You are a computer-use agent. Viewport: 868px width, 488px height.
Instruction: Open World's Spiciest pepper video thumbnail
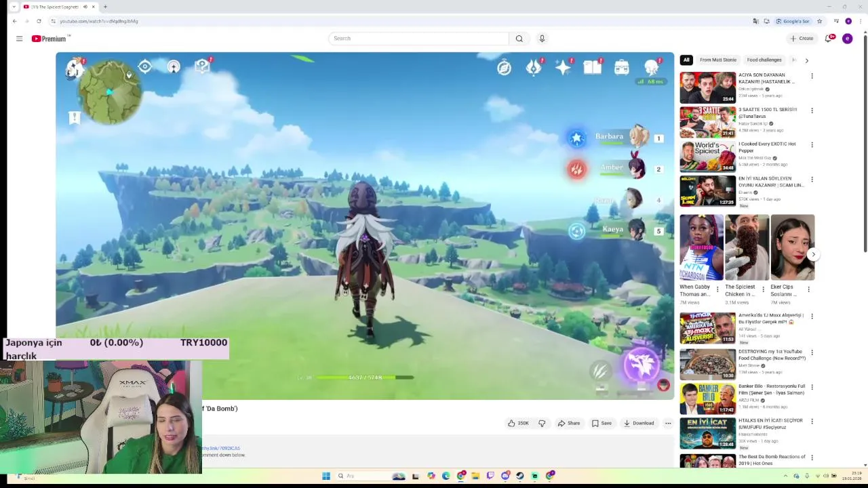tap(707, 157)
